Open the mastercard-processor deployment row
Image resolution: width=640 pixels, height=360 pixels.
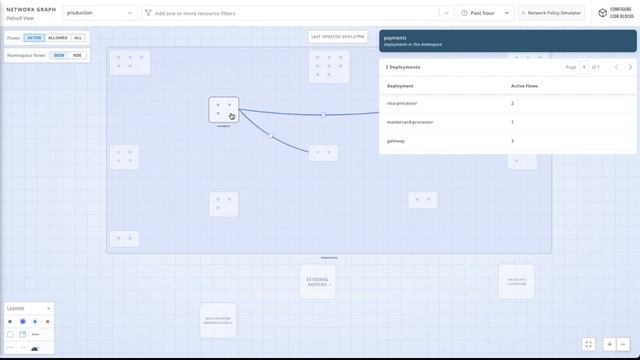508,122
